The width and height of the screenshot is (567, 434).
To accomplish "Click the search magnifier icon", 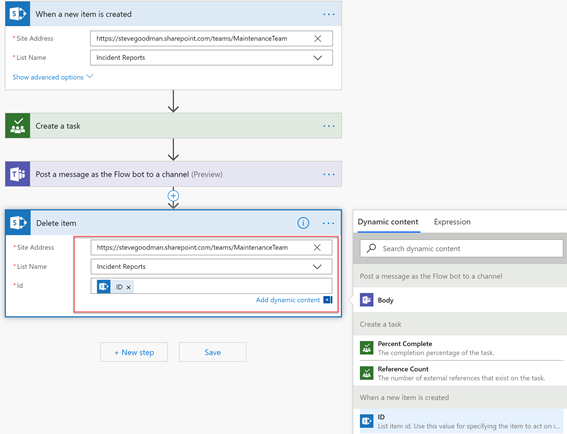I will point(371,248).
